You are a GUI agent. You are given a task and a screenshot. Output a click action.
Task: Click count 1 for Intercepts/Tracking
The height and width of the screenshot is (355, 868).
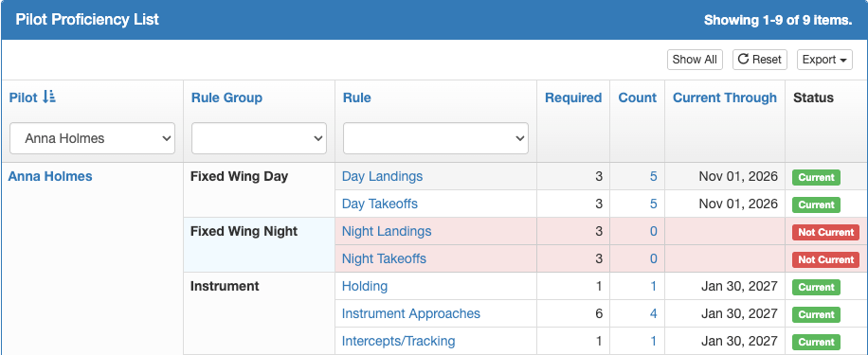653,341
